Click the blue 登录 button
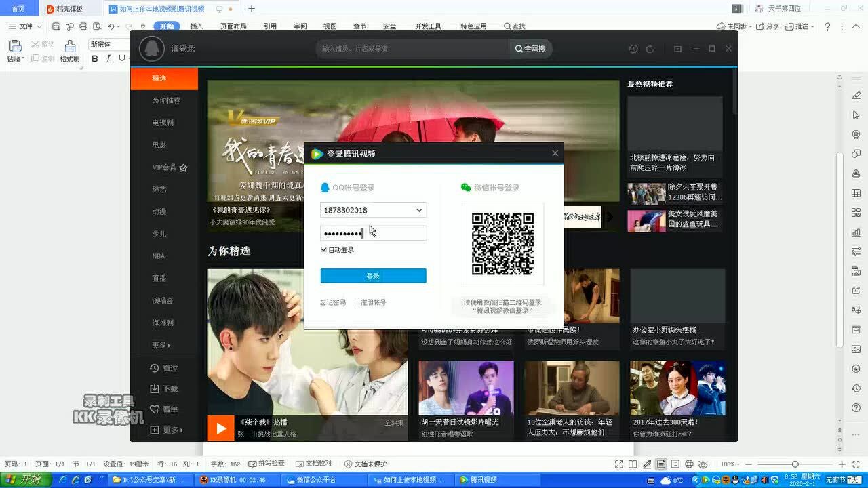 [374, 276]
